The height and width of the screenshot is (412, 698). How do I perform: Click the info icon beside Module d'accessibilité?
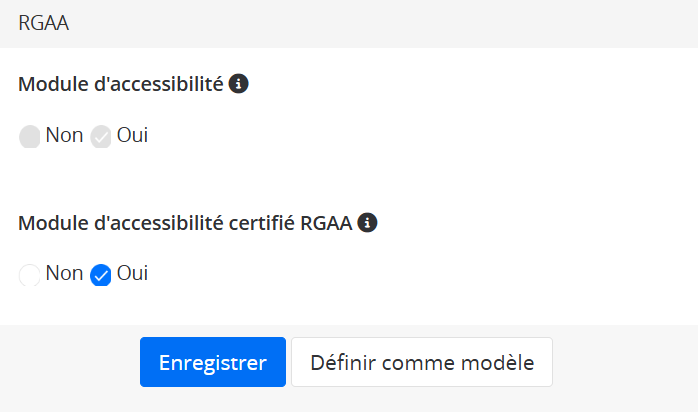(x=238, y=84)
